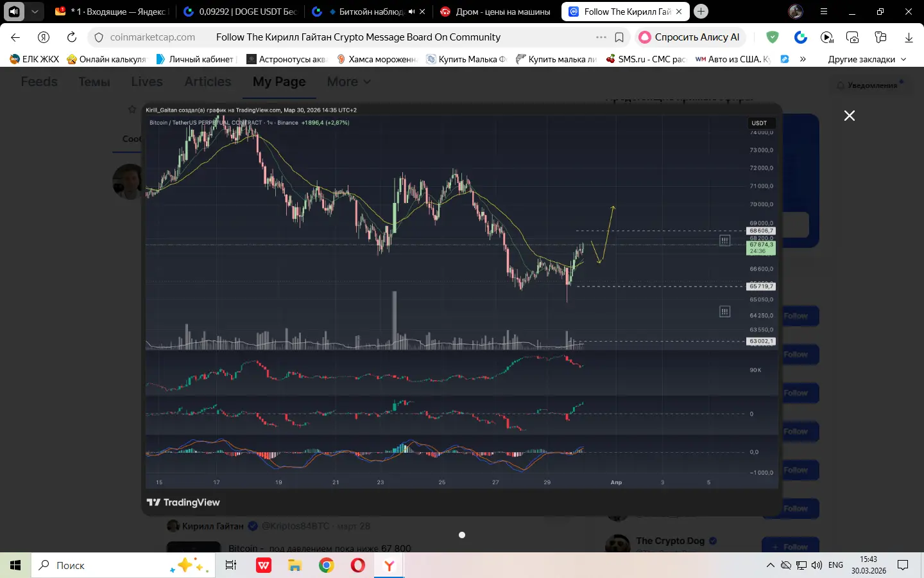Image resolution: width=924 pixels, height=578 pixels.
Task: Switch to the DOGE USDT tab
Action: (x=240, y=12)
